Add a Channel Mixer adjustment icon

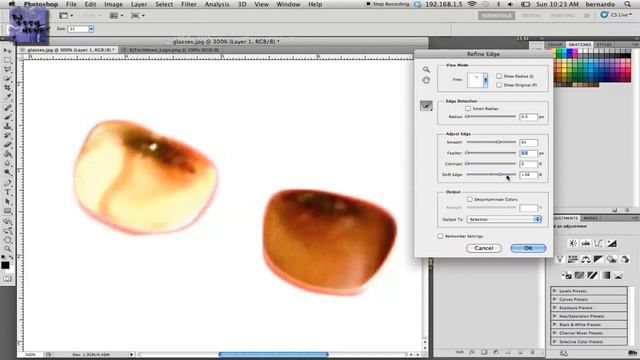(624, 259)
